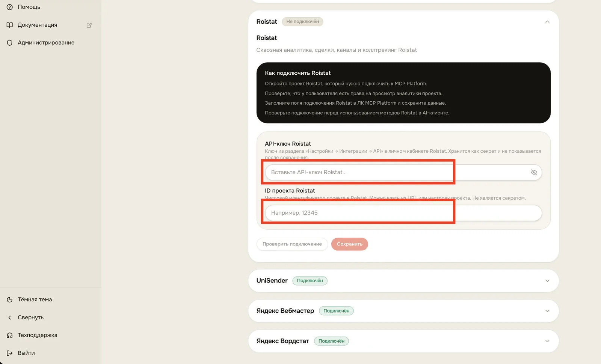Focus the API-ключ Roistat input field
Screen dimensions: 601x364
tap(403, 172)
